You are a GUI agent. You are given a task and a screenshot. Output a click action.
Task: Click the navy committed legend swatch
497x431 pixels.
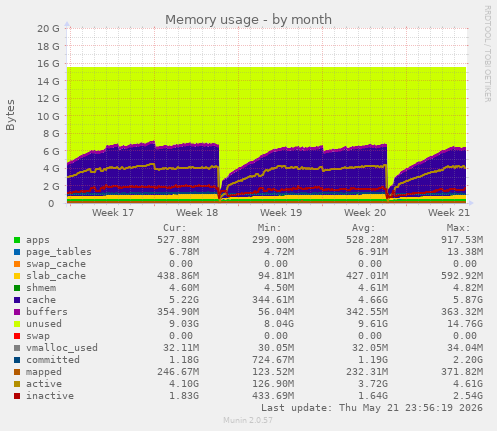pos(17,360)
